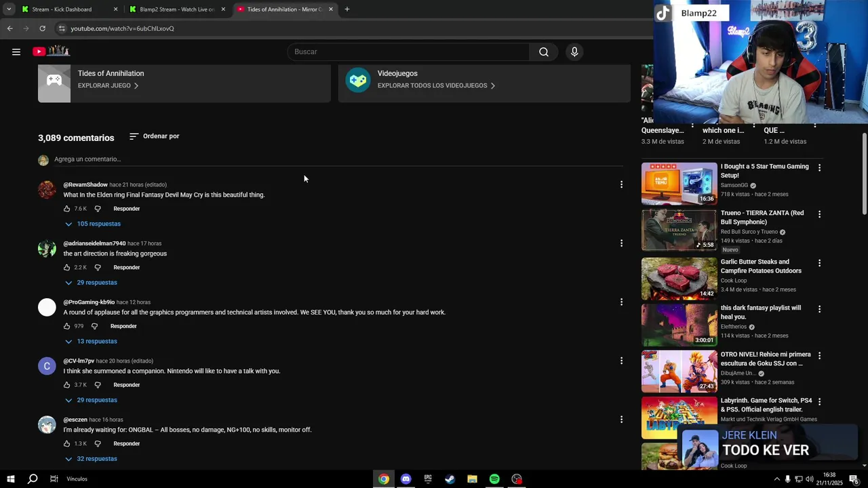The height and width of the screenshot is (488, 868).
Task: Open the browser tab list dropdown arrow
Action: 9,9
